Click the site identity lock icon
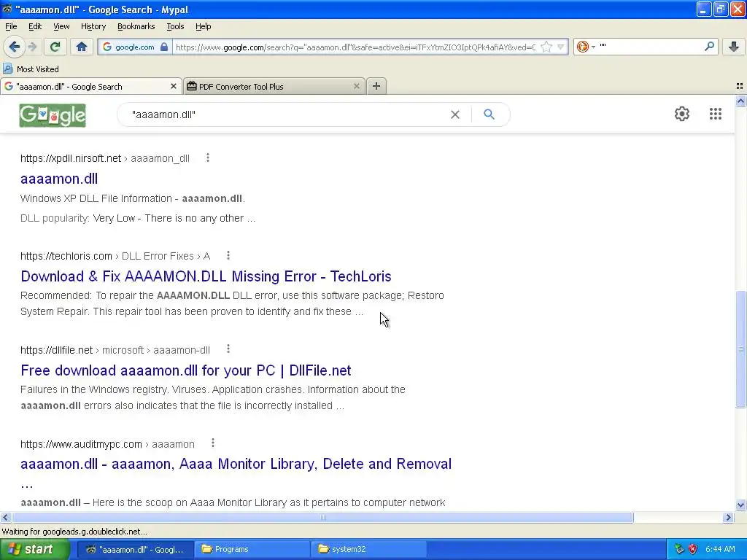747x560 pixels. 164,47
